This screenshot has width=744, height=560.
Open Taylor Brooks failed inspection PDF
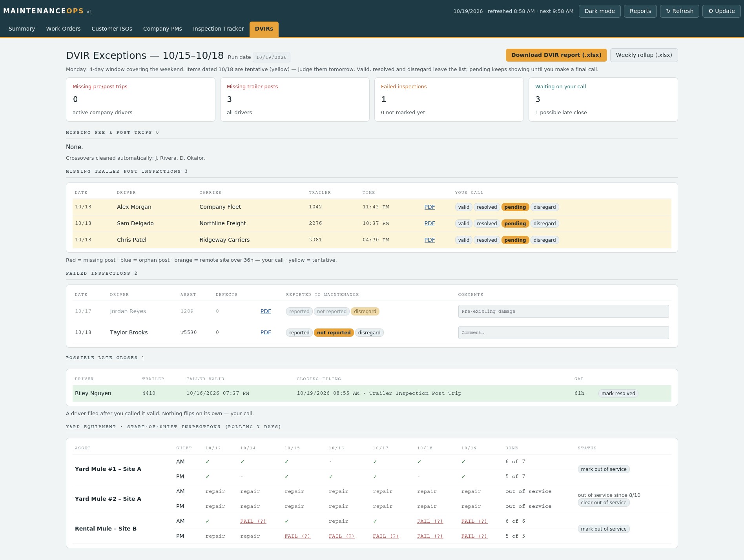[266, 332]
